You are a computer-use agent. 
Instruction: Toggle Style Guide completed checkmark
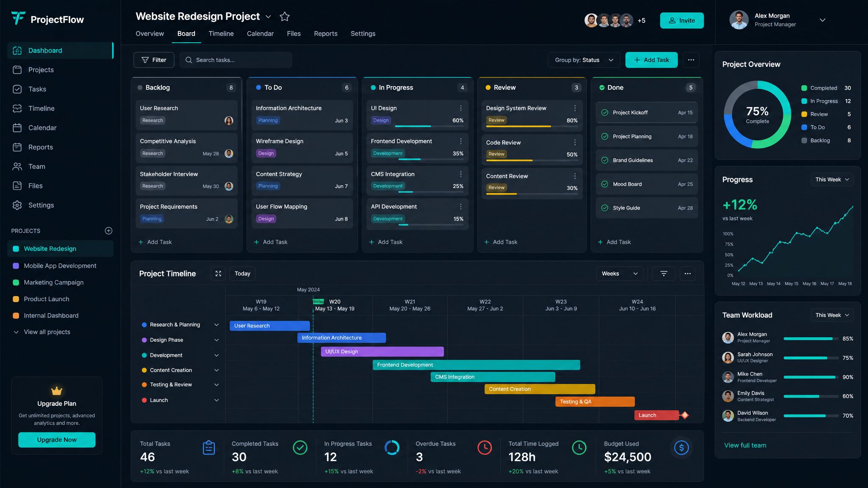[x=605, y=208]
